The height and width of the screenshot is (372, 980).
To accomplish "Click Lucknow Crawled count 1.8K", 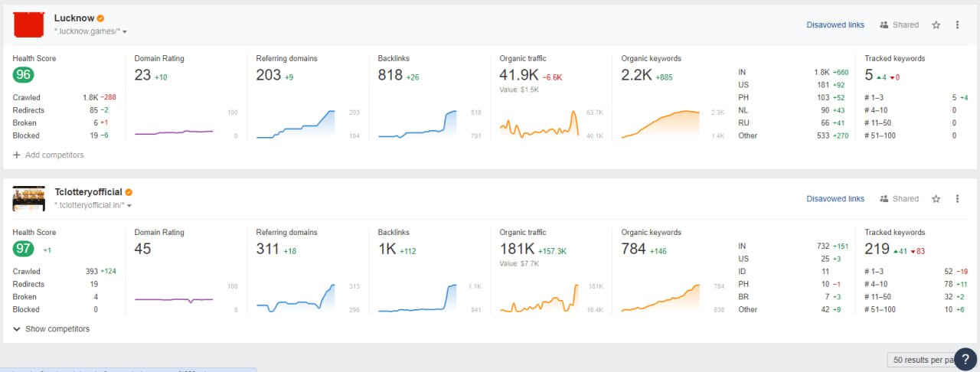I will click(x=90, y=97).
